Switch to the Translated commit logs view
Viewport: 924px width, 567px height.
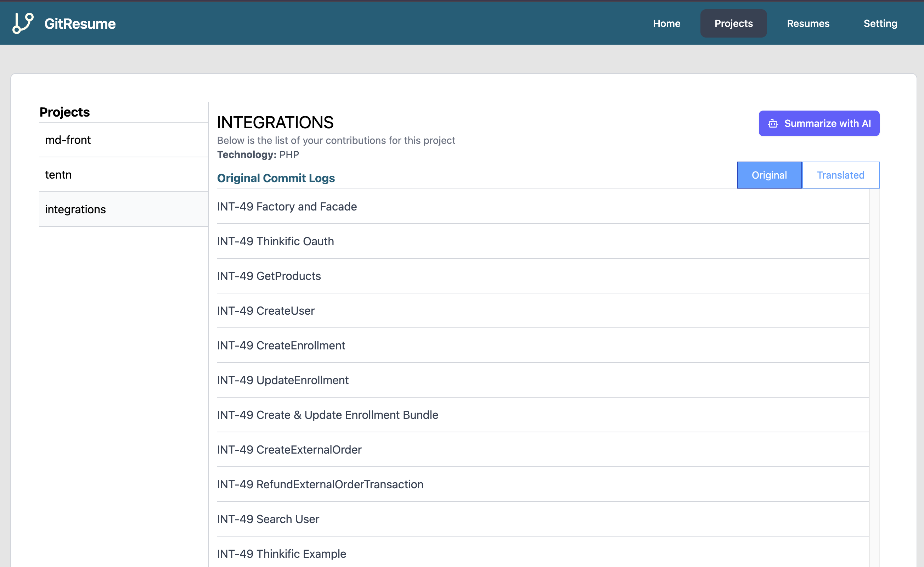click(x=840, y=175)
